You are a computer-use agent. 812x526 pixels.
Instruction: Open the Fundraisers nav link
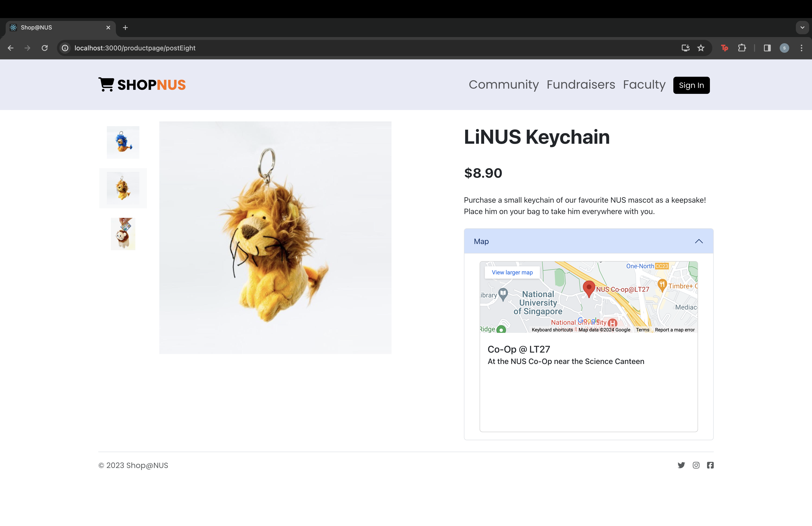(x=581, y=85)
